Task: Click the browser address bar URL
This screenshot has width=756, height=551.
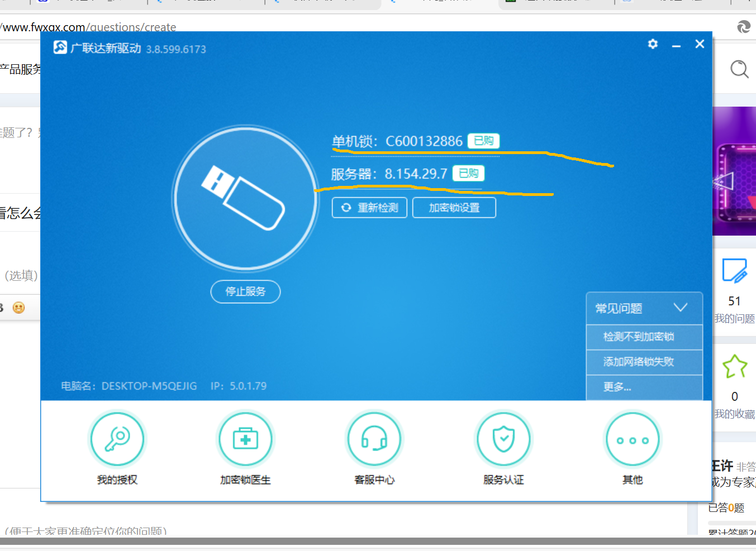Action: coord(88,27)
